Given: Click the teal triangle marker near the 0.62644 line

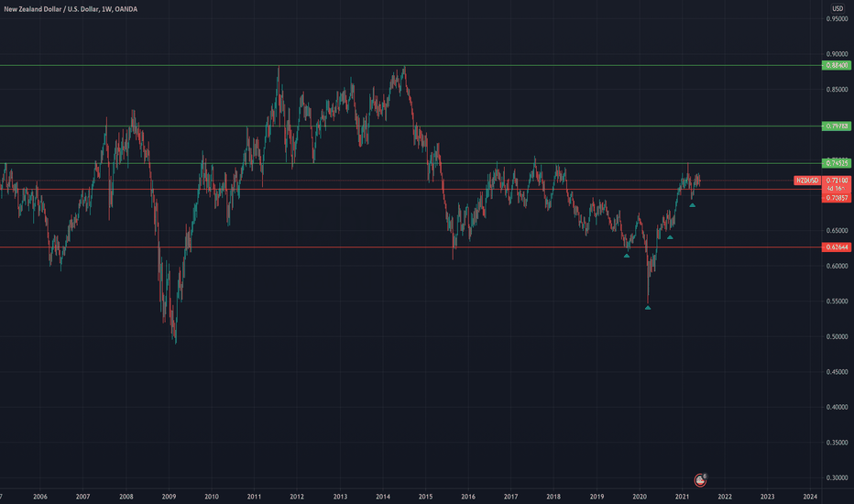Looking at the screenshot, I should pos(627,256).
